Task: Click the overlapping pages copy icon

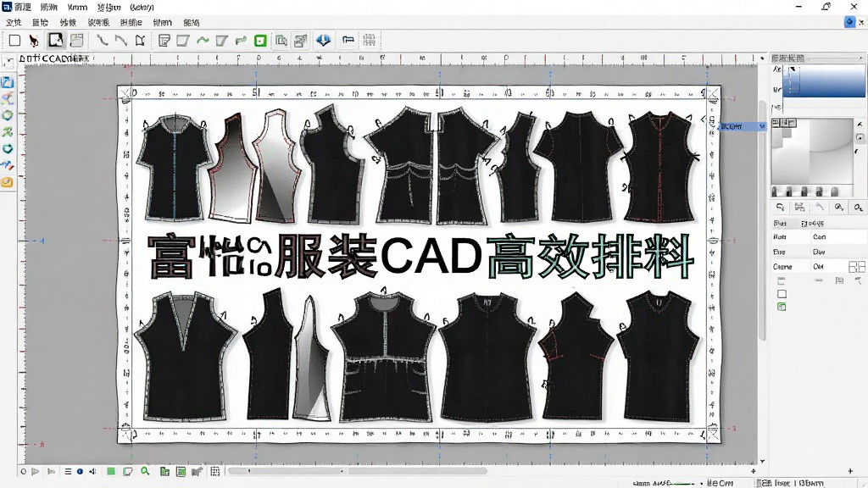Action: click(281, 41)
